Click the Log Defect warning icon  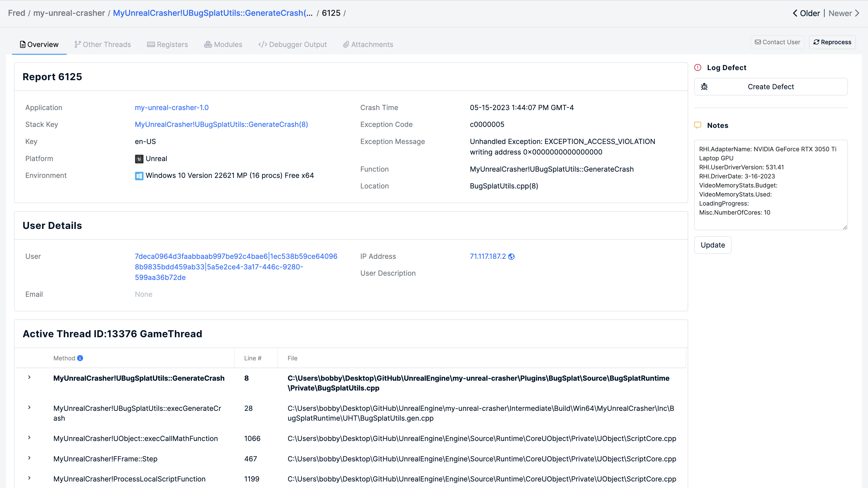coord(698,67)
